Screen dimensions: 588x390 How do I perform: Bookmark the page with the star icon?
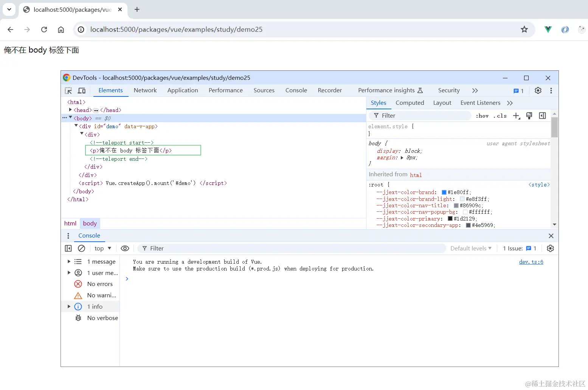(x=524, y=30)
